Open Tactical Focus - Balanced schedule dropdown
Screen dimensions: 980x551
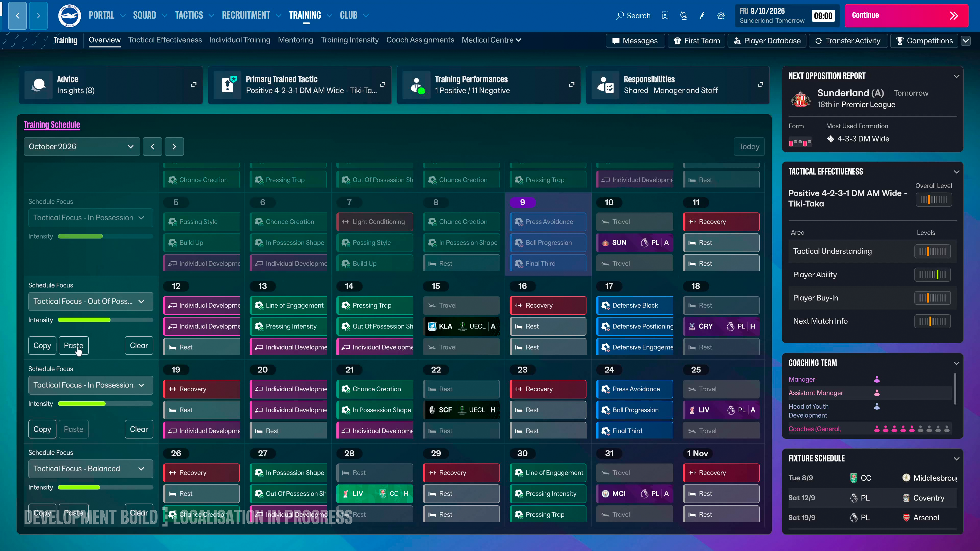(x=91, y=469)
